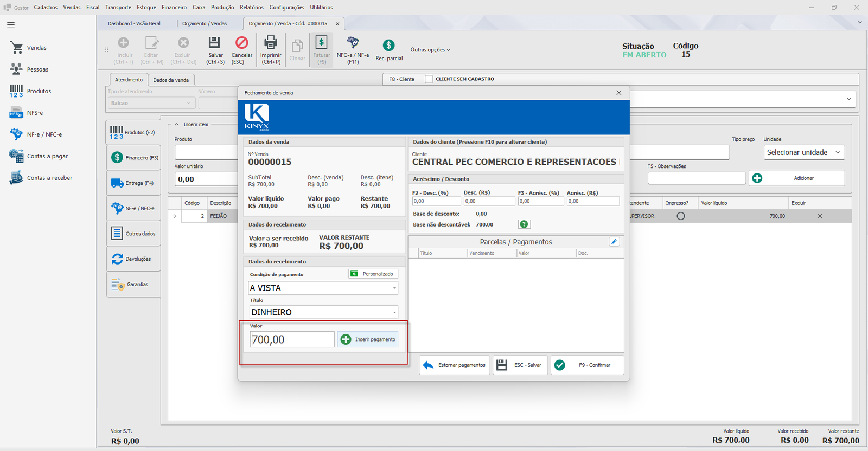Click the green help icon beside Base não descontável
The width and height of the screenshot is (868, 451).
(524, 224)
